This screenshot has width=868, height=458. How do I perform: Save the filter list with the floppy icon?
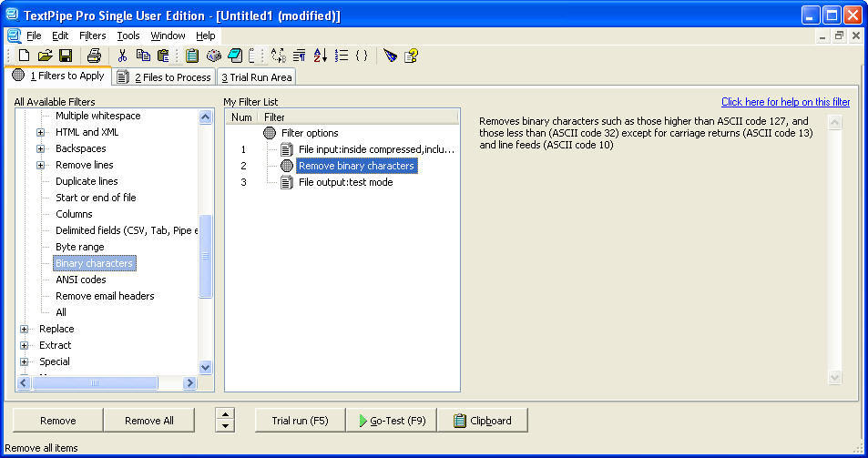tap(65, 56)
